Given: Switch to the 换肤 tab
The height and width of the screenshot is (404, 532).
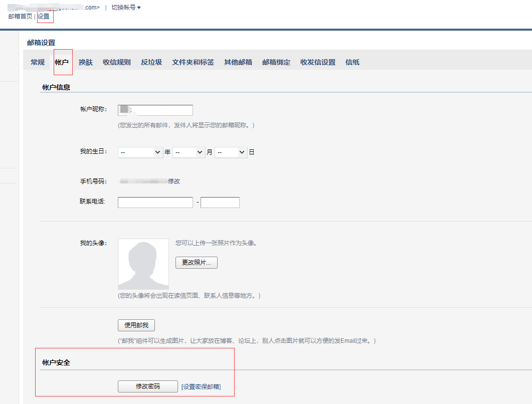Looking at the screenshot, I should pos(86,62).
